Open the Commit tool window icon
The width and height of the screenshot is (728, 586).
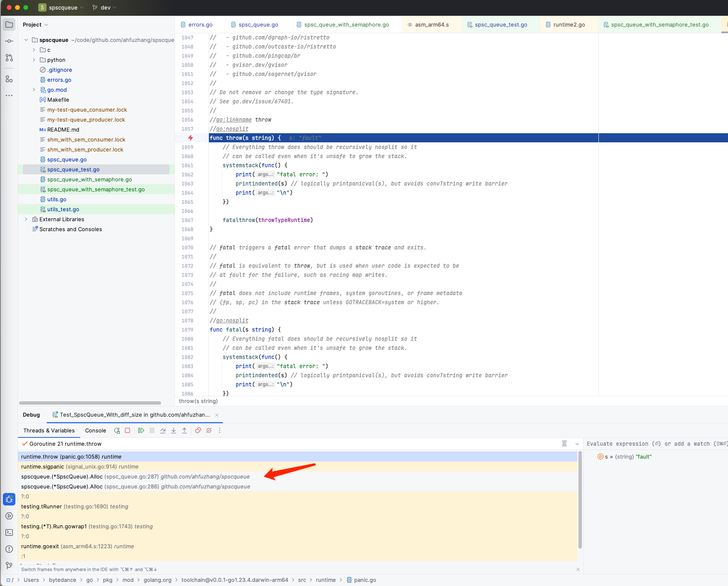coord(9,41)
